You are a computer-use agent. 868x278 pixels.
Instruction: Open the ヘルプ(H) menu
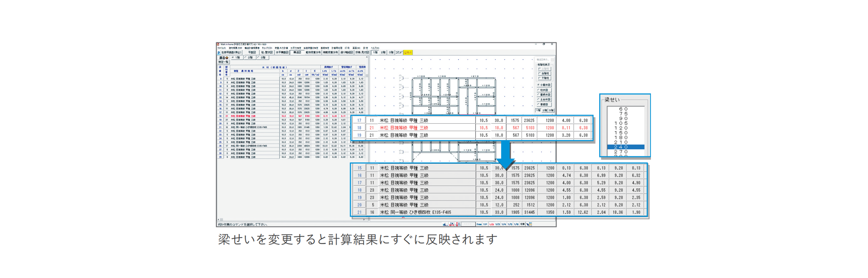tap(375, 48)
